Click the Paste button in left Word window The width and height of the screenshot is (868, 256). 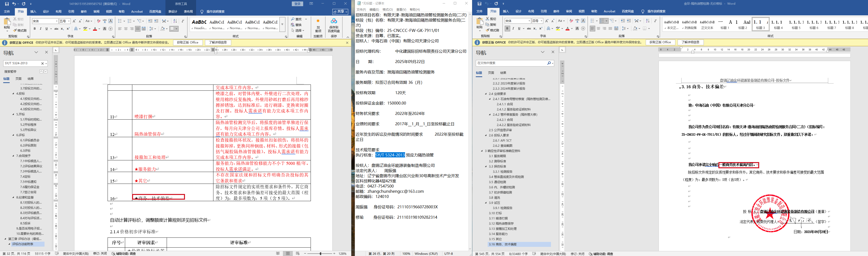7,24
